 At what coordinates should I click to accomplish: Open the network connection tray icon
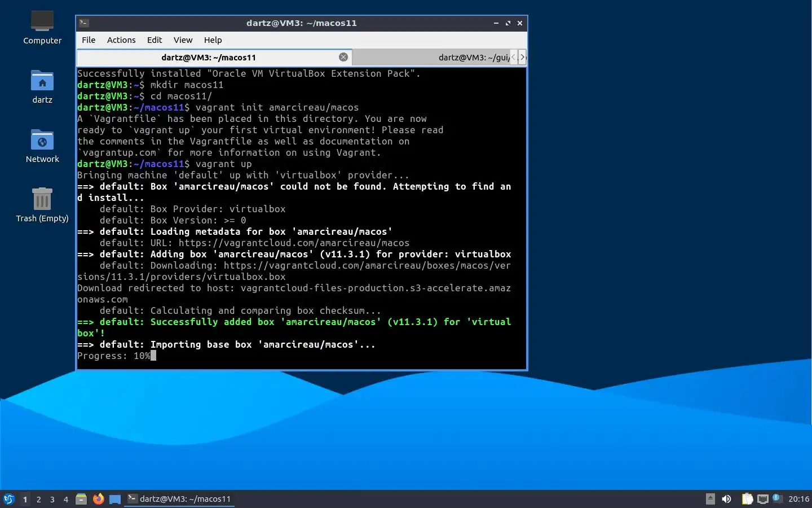click(x=763, y=499)
